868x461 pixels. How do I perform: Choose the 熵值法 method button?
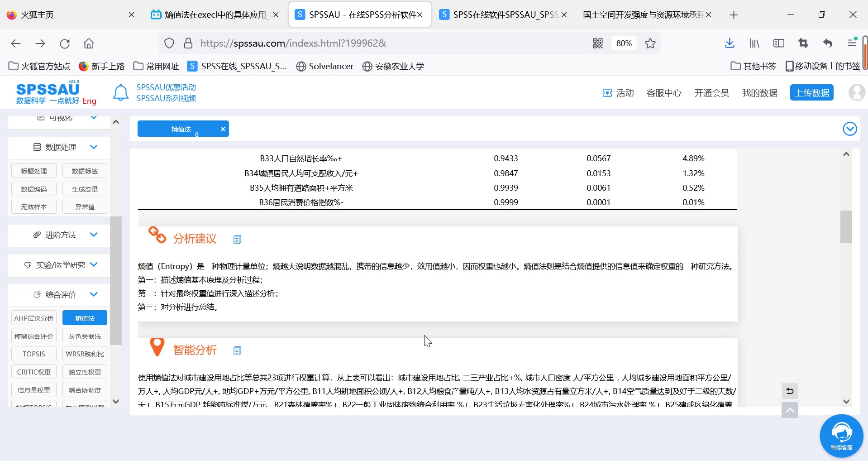point(85,318)
